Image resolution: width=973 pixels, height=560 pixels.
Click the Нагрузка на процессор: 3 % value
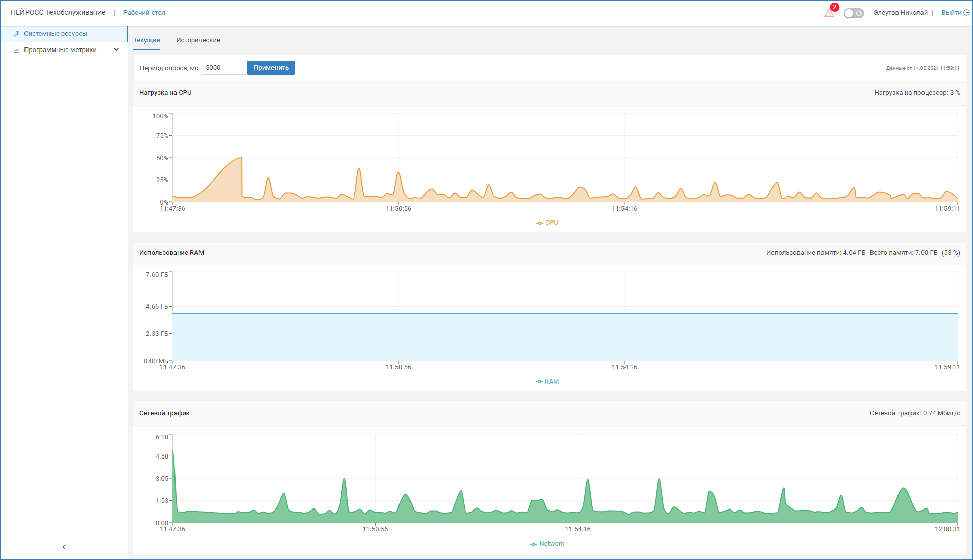point(917,93)
